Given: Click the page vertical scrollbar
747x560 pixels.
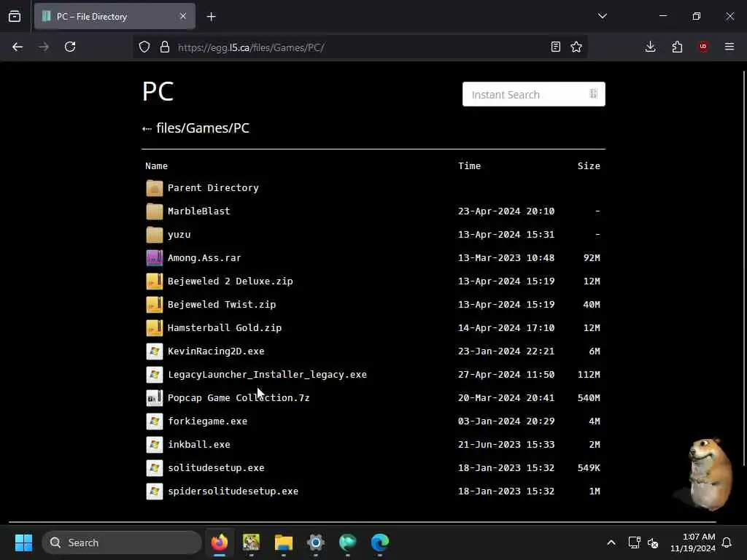Looking at the screenshot, I should pyautogui.click(x=743, y=268).
